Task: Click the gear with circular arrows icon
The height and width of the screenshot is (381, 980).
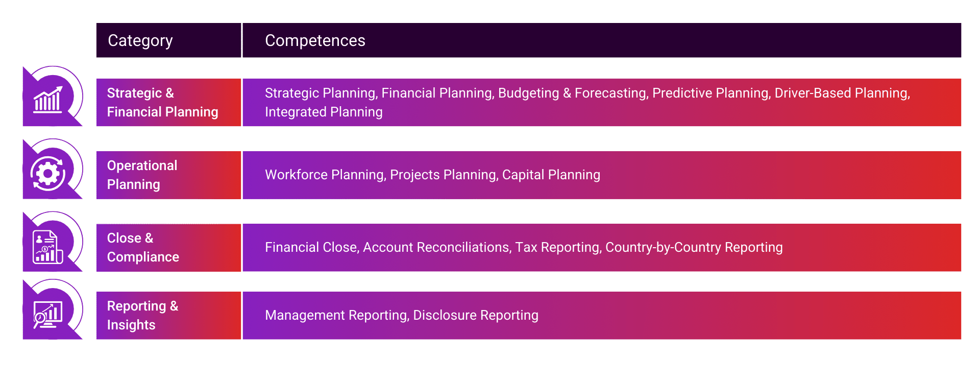Action: (48, 174)
